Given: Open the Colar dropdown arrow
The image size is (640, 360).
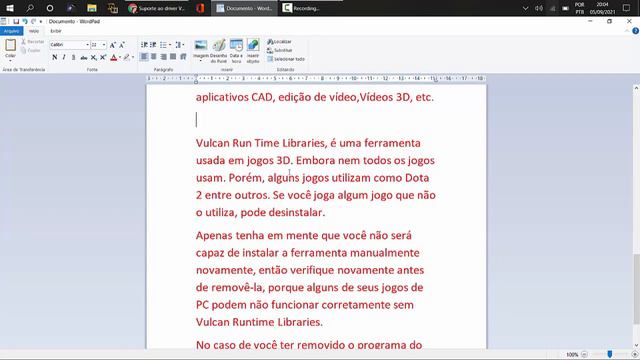Looking at the screenshot, I should (x=10, y=60).
